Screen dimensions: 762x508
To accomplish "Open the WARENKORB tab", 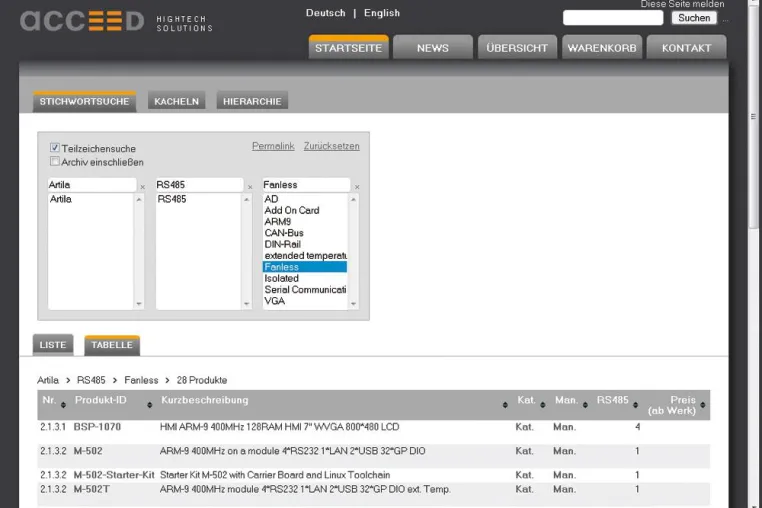I will pyautogui.click(x=602, y=48).
